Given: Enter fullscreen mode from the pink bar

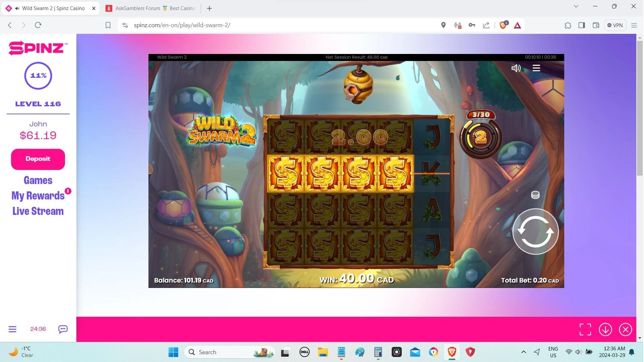Looking at the screenshot, I should (x=585, y=329).
